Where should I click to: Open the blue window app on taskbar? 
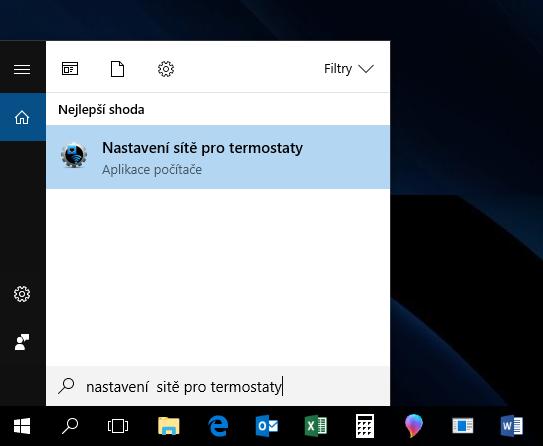click(463, 426)
